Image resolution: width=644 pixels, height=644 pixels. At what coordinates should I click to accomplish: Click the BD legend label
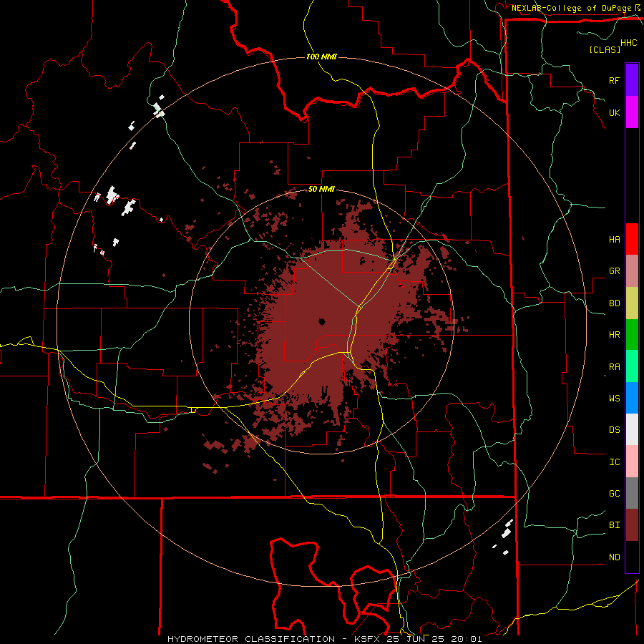tap(615, 303)
